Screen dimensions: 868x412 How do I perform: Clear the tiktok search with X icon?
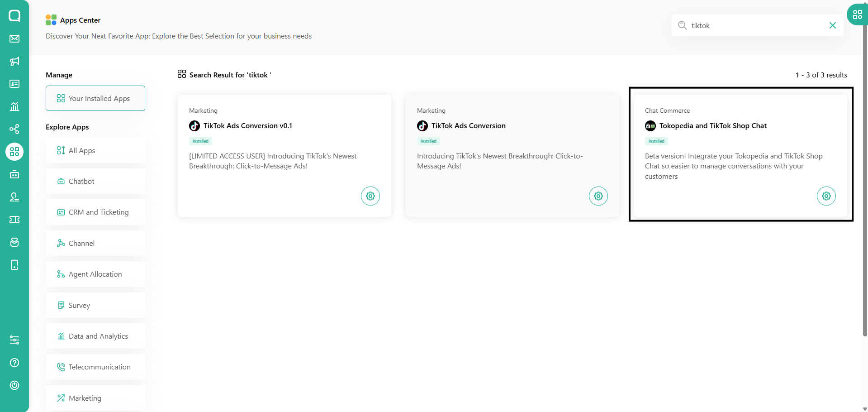(x=833, y=25)
